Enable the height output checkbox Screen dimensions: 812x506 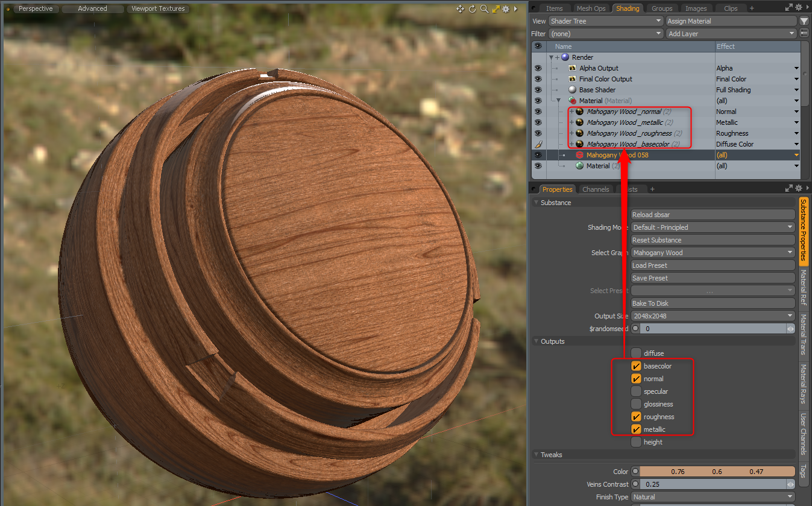636,442
